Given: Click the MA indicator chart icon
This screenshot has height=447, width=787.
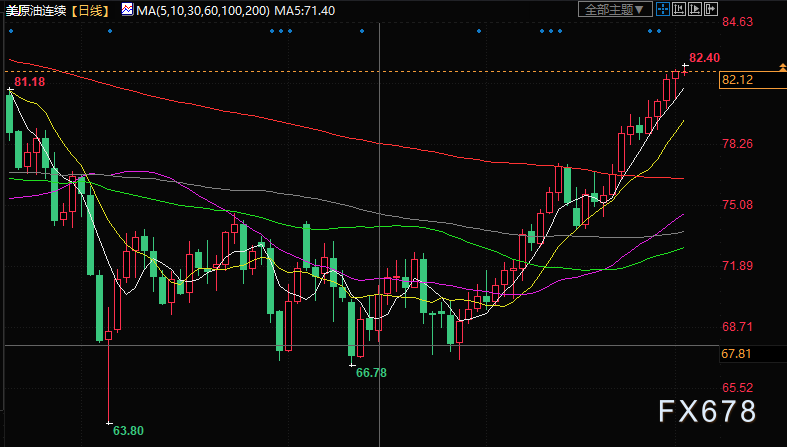Looking at the screenshot, I should tap(127, 10).
